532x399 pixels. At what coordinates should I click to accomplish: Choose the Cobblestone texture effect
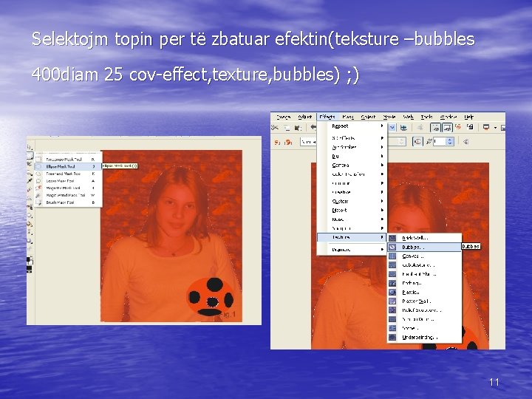424,265
